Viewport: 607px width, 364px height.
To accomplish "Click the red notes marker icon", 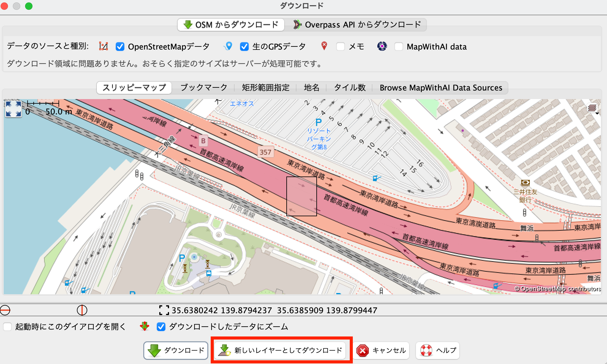I will pos(324,46).
